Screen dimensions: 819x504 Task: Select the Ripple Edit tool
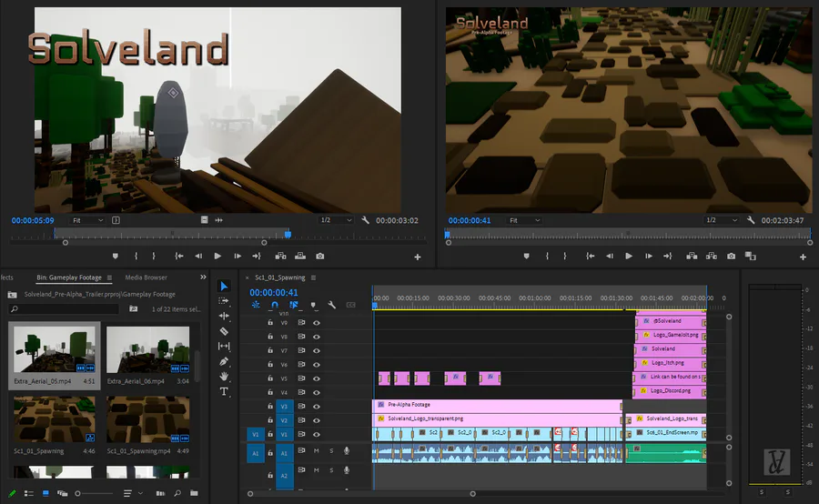coord(224,316)
